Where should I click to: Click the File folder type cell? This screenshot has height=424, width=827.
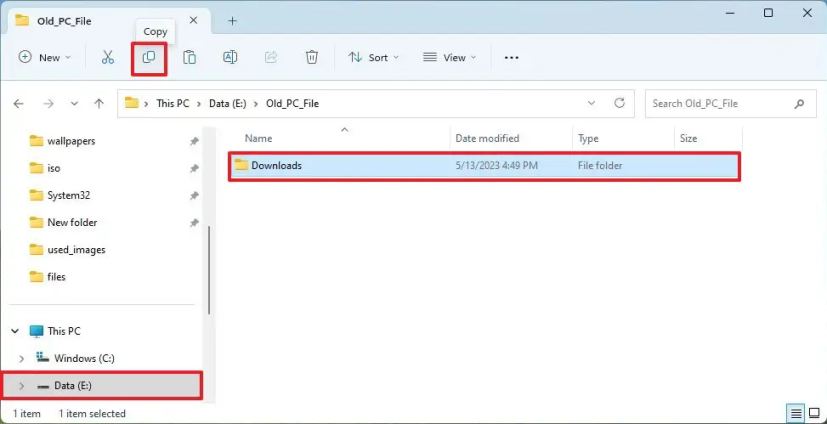coord(600,166)
